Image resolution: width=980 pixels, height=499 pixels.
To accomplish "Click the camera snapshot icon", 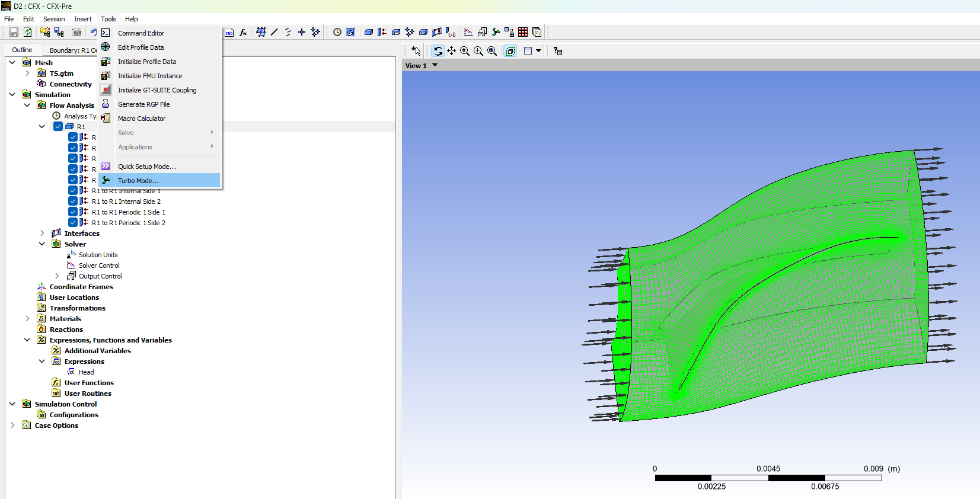I will click(x=76, y=32).
